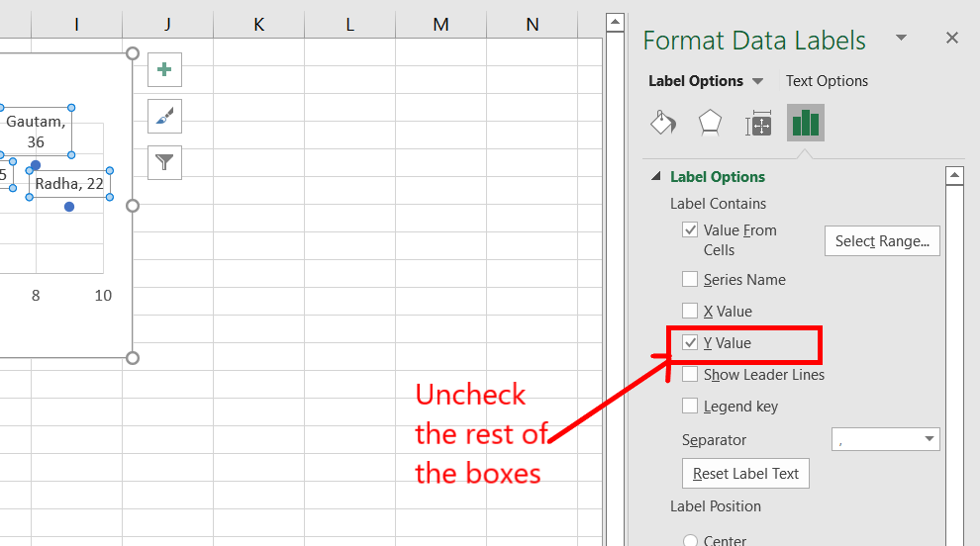Uncheck Value From Cells checkbox
The image size is (980, 546).
click(690, 229)
